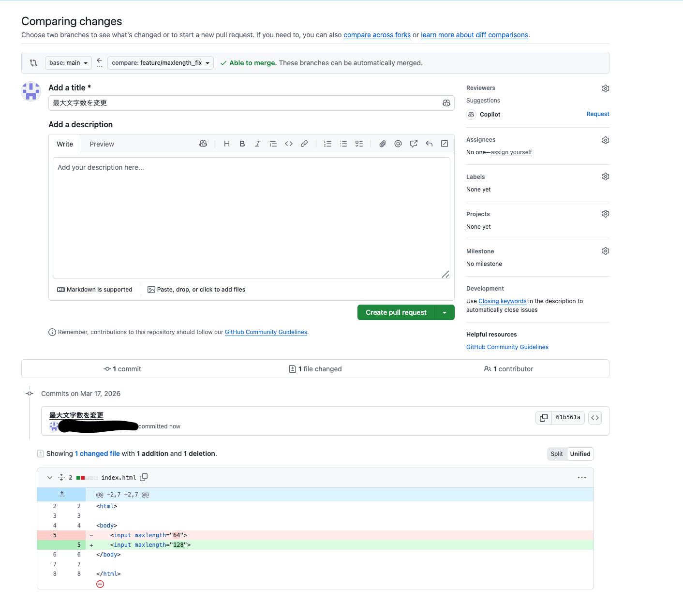This screenshot has width=683, height=616.
Task: Expand all lines of index.html diff
Action: coord(61,477)
